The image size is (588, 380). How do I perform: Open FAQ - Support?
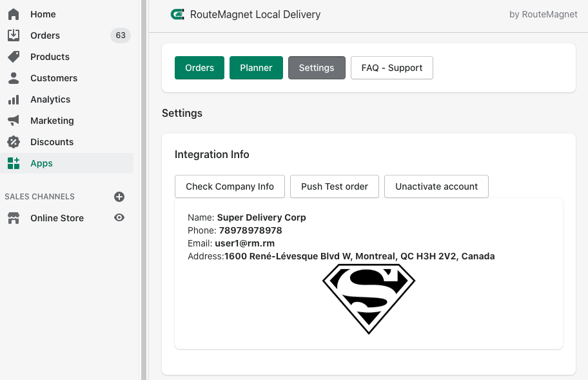(392, 68)
